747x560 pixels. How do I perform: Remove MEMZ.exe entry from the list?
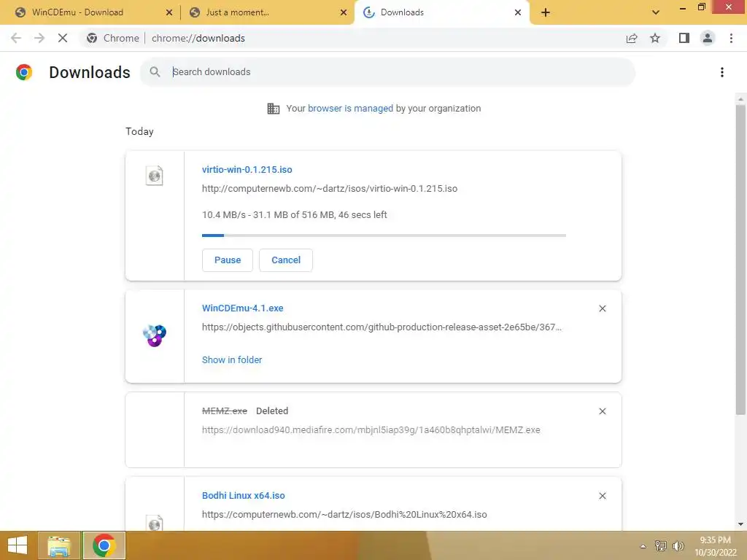pos(602,411)
